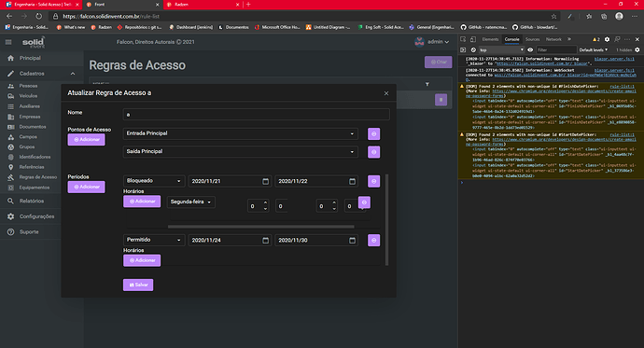The width and height of the screenshot is (644, 348).
Task: Open calendar picker for date 2020/11/21
Action: pyautogui.click(x=266, y=181)
